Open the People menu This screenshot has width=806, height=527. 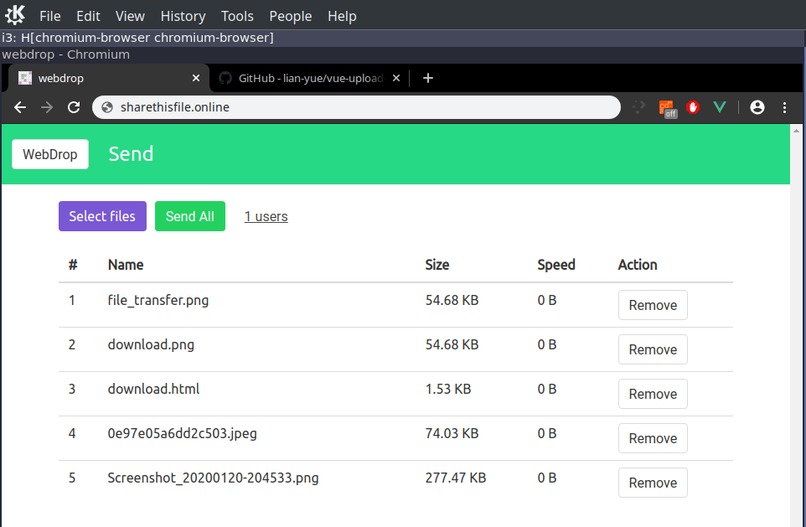[290, 16]
